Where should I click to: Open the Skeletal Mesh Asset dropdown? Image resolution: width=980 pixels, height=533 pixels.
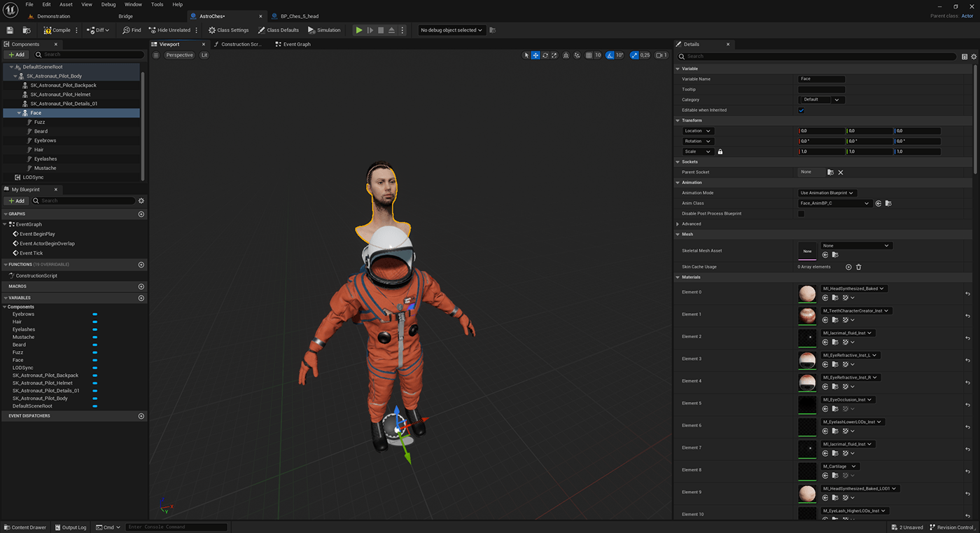pyautogui.click(x=856, y=246)
